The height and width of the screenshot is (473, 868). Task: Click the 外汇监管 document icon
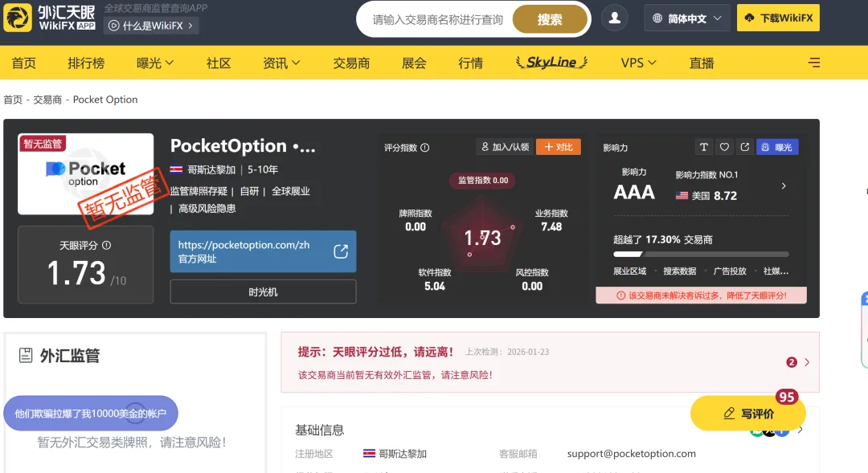[x=26, y=355]
